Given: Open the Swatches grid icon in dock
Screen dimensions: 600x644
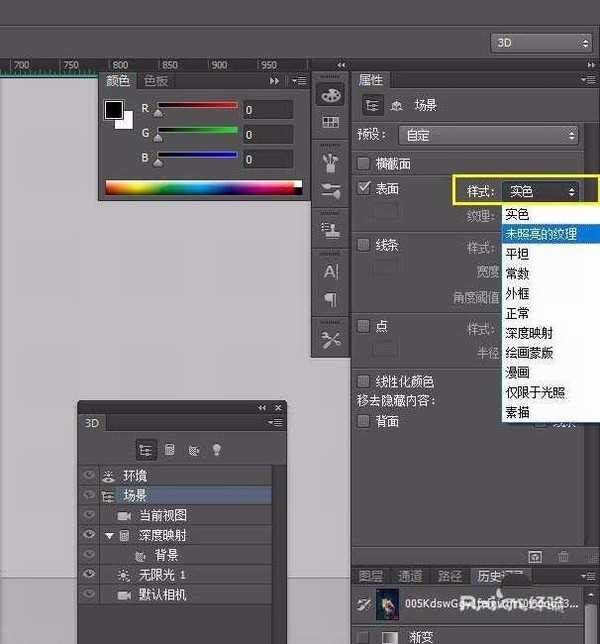Looking at the screenshot, I should point(330,122).
